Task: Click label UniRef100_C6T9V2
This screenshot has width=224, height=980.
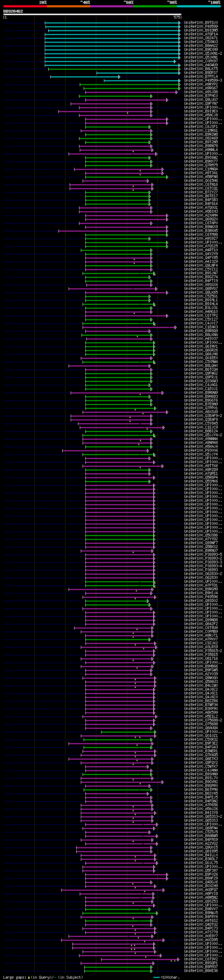Action: [201, 959]
